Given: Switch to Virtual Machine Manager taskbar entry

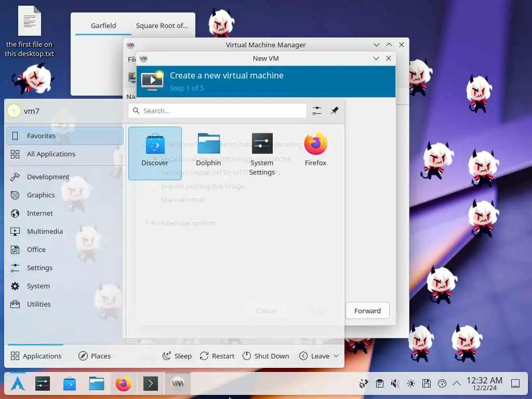Looking at the screenshot, I should [178, 384].
